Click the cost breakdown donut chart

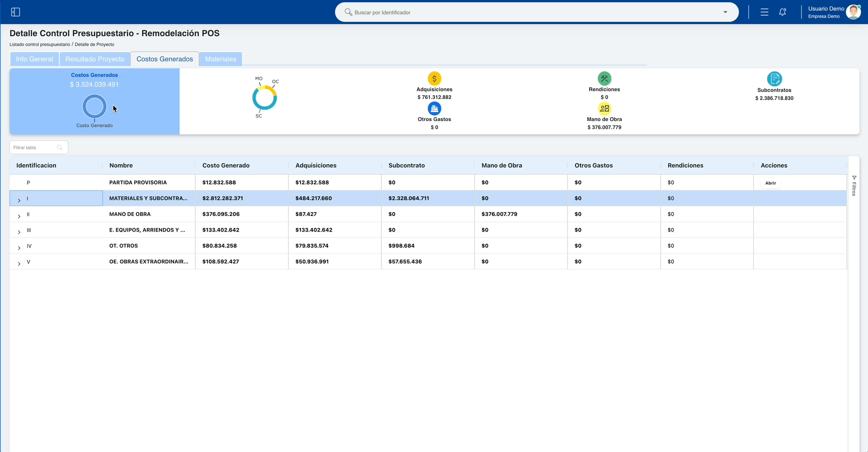click(x=264, y=98)
